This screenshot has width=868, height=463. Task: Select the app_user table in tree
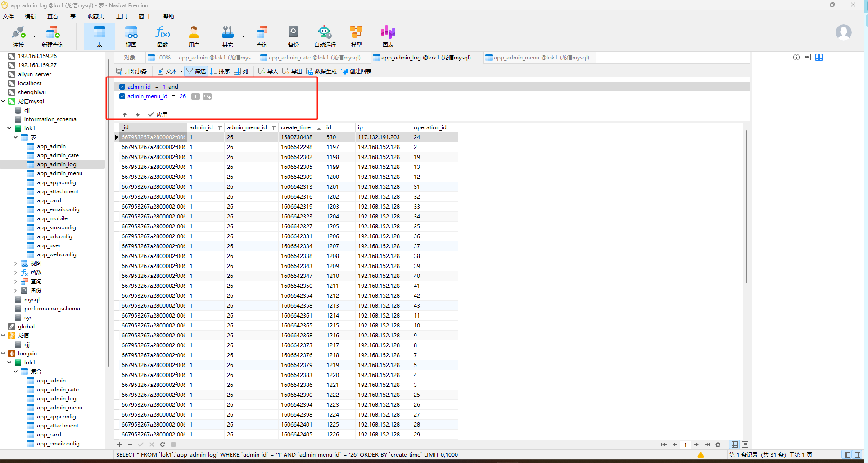pyautogui.click(x=49, y=245)
